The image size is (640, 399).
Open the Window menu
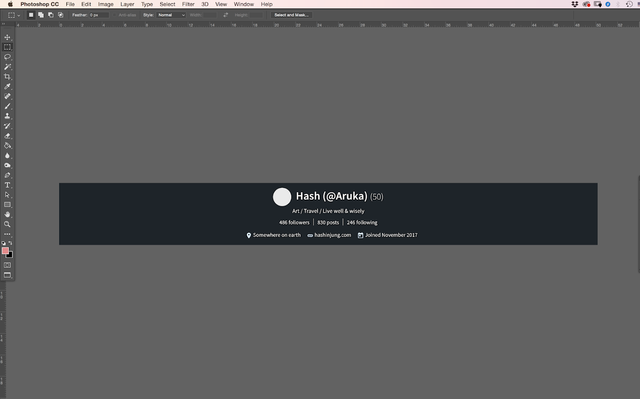point(244,4)
